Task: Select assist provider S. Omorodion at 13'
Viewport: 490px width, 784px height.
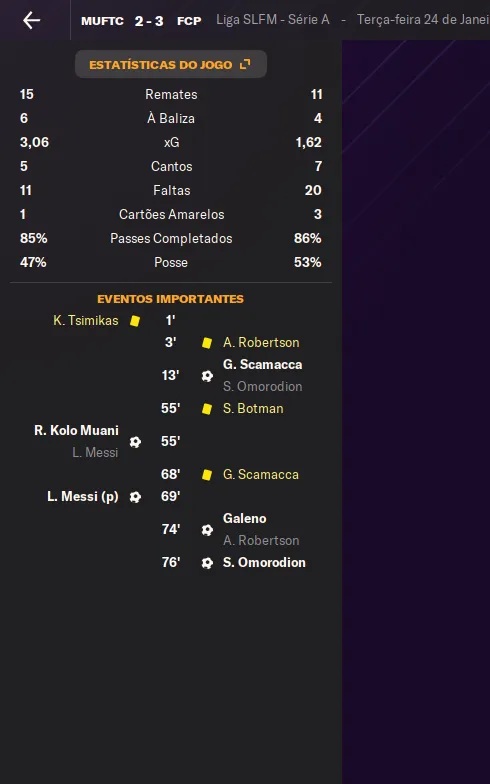Action: click(x=262, y=386)
